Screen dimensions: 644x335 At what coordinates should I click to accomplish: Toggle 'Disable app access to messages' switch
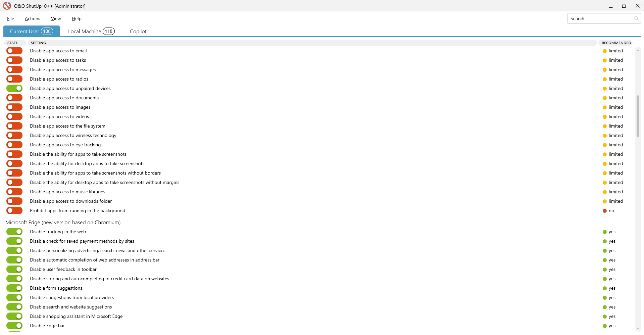click(x=14, y=69)
